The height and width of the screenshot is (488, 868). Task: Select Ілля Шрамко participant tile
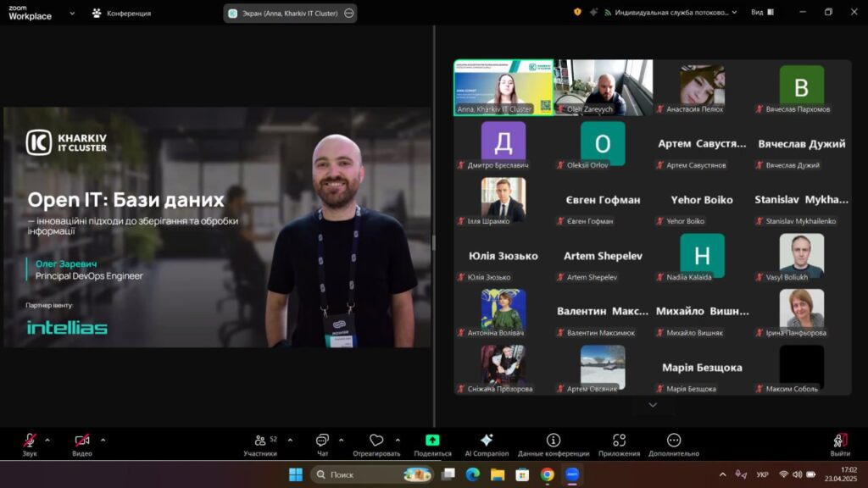pos(504,200)
